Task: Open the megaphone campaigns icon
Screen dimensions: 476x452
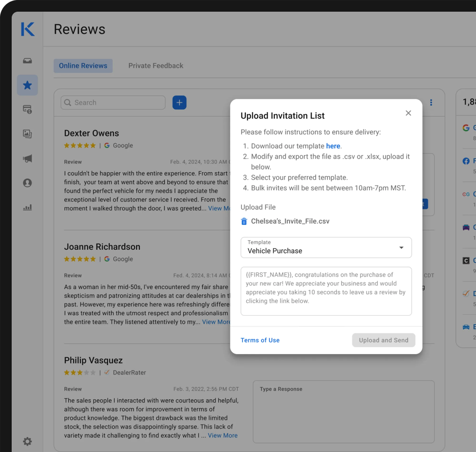Action: click(27, 158)
